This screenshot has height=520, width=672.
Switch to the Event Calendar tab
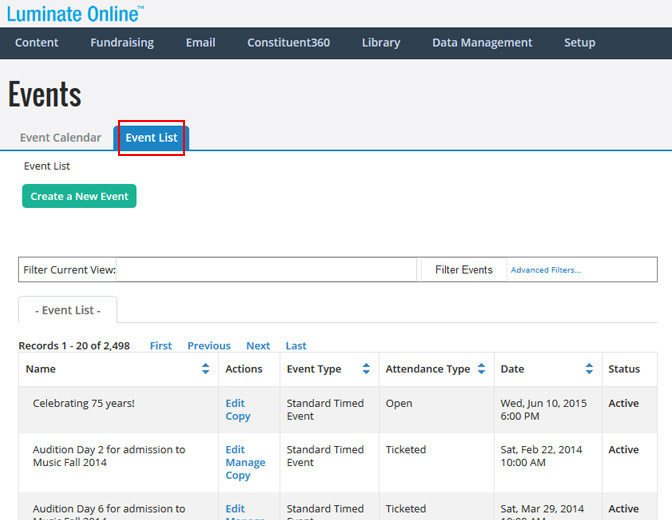pos(60,138)
